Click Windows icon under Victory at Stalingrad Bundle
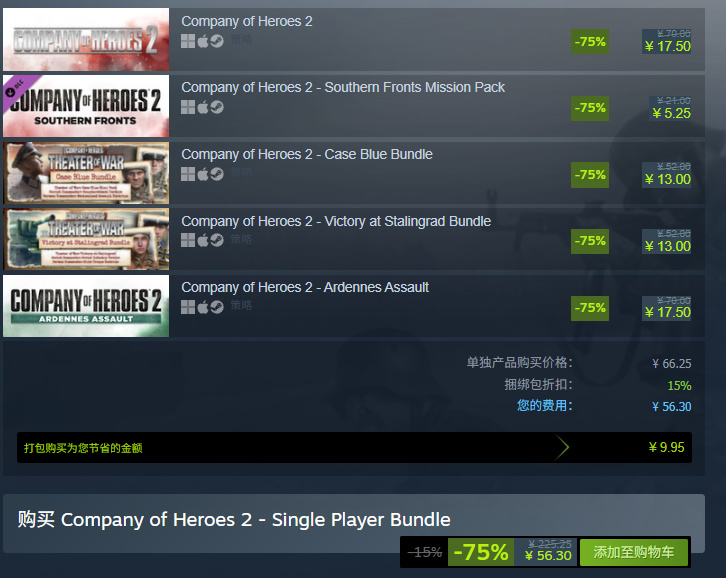726x578 pixels. point(188,240)
